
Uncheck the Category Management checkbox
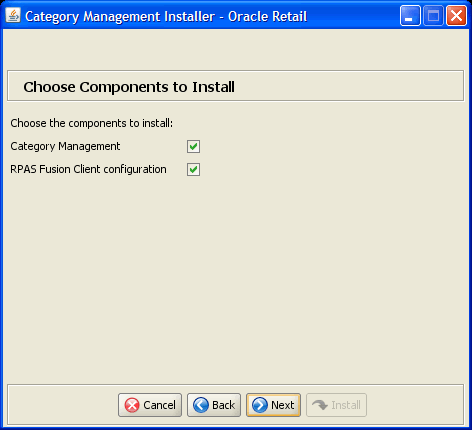coord(193,146)
